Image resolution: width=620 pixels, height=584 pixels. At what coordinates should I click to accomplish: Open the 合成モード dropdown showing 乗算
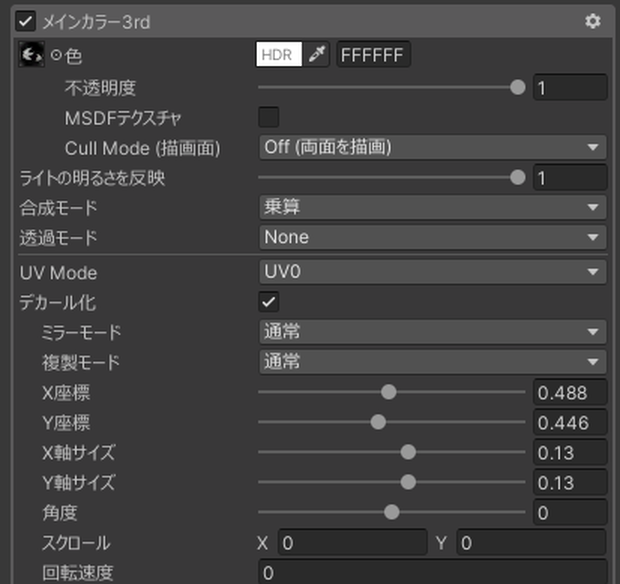(433, 207)
